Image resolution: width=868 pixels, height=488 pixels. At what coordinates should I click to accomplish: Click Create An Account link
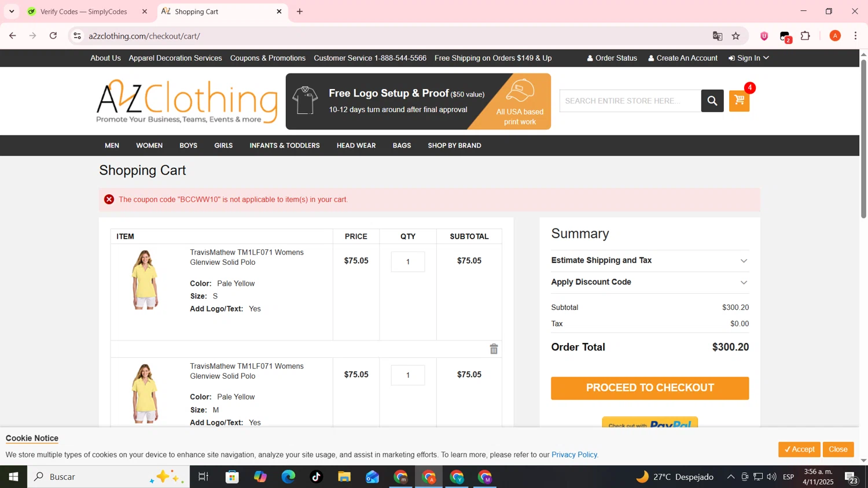click(683, 58)
